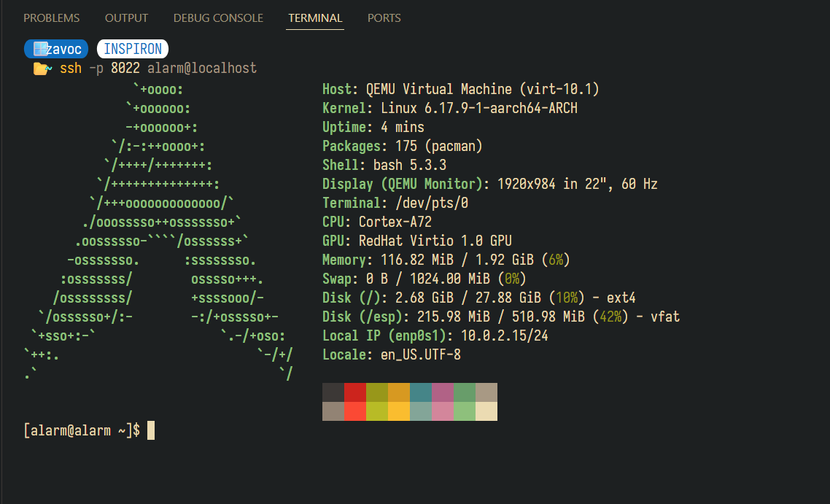Open the PORTS panel
The width and height of the screenshot is (830, 504).
click(384, 18)
